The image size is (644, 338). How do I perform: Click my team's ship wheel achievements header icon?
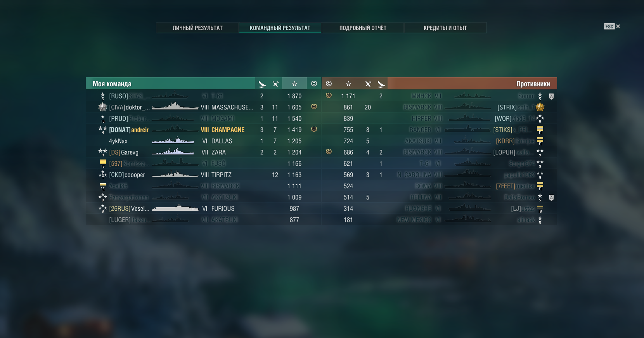[314, 84]
